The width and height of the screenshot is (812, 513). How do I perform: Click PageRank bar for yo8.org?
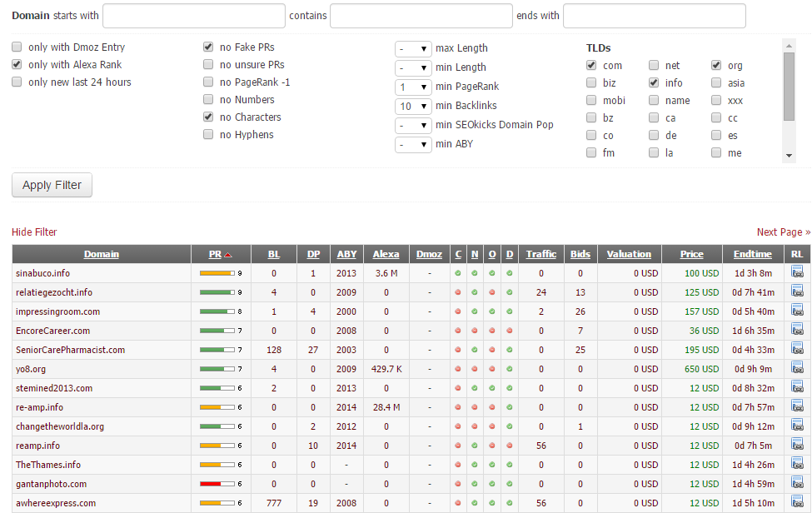point(217,369)
